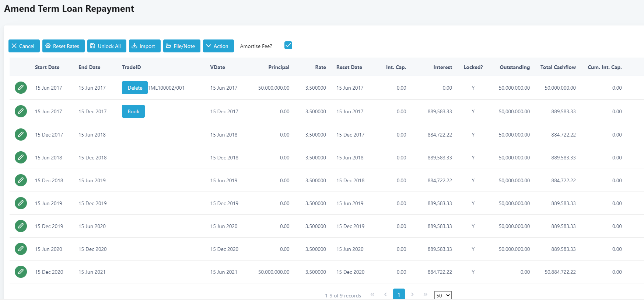Go to next page arrow
644x300 pixels.
pyautogui.click(x=412, y=294)
